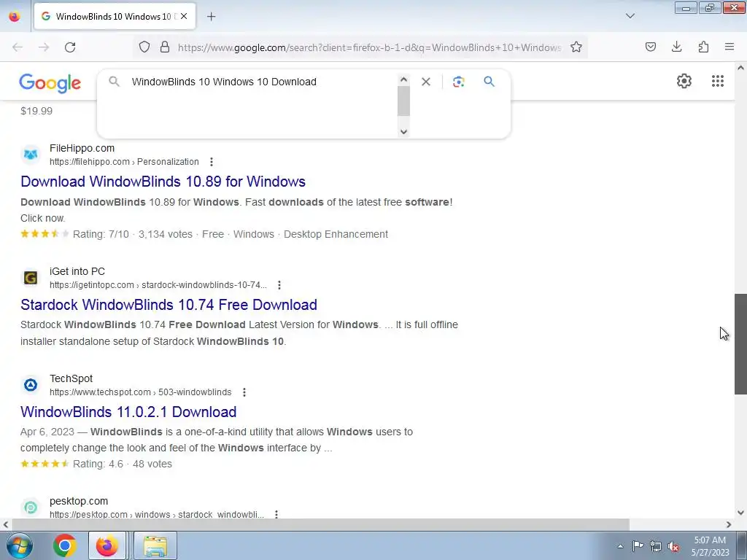Click the techspot.com 503-windowblinds URL
This screenshot has width=747, height=560.
tap(141, 392)
